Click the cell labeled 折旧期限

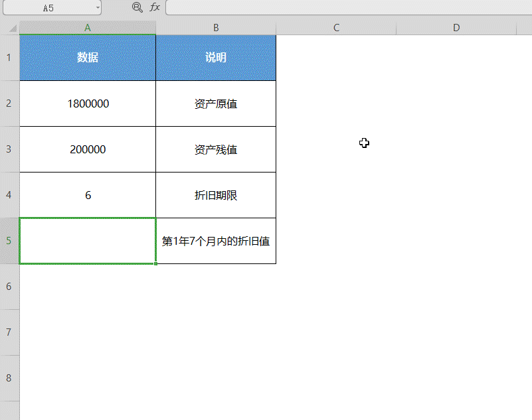[216, 195]
